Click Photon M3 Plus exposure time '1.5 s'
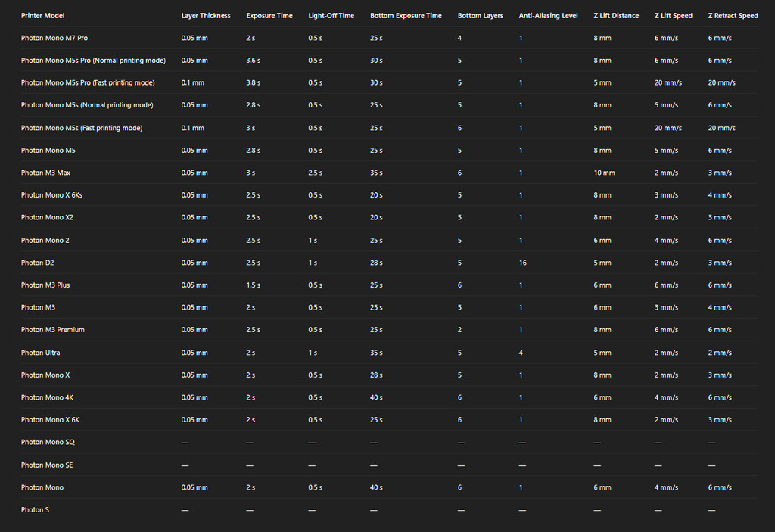This screenshot has width=775, height=532. click(253, 285)
